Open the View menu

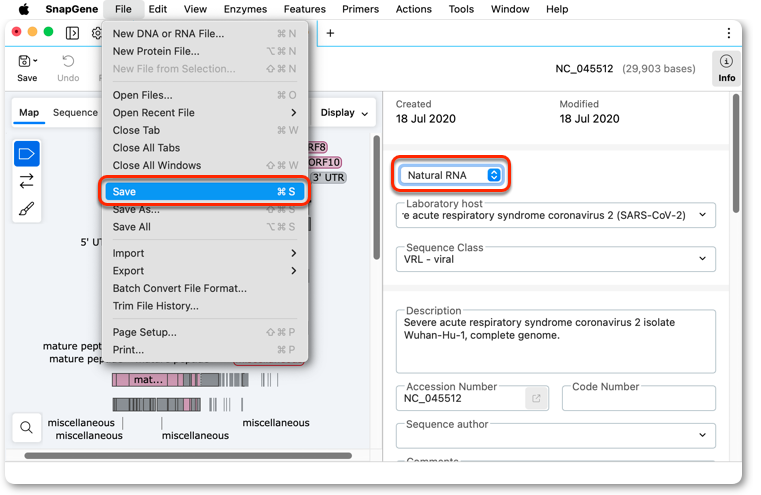pos(195,9)
